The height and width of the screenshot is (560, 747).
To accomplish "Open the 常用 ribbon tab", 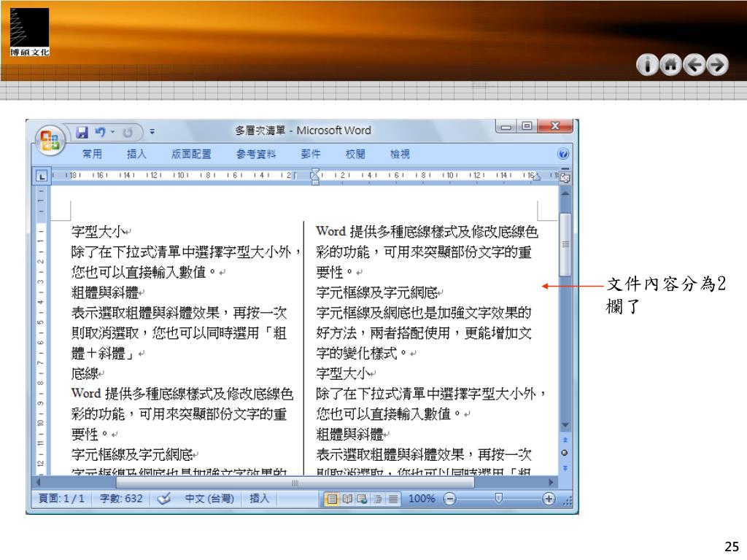I will pos(92,154).
